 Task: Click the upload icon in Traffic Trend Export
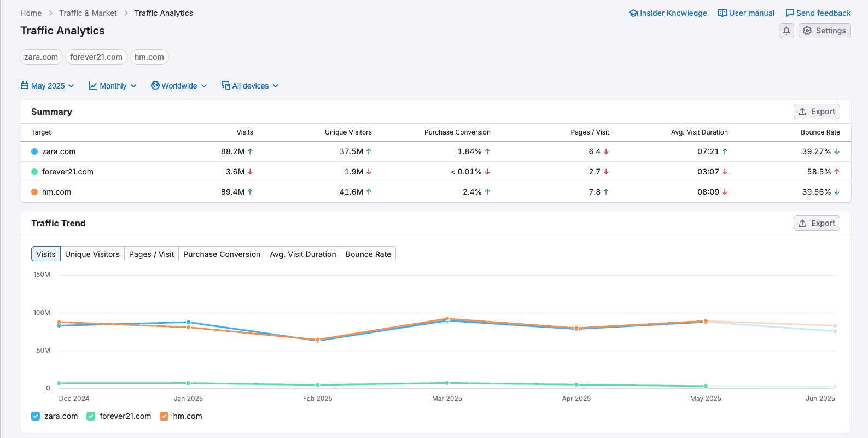[802, 223]
